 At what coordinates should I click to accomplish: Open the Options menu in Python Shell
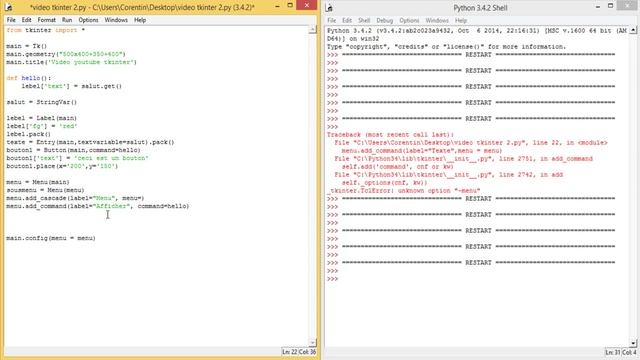pos(409,20)
